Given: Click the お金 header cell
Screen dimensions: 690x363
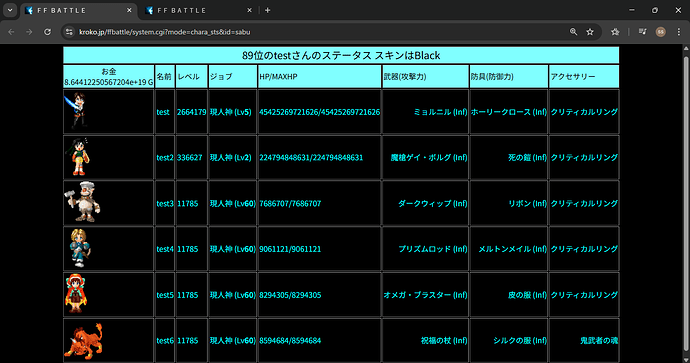Looking at the screenshot, I should click(x=109, y=77).
